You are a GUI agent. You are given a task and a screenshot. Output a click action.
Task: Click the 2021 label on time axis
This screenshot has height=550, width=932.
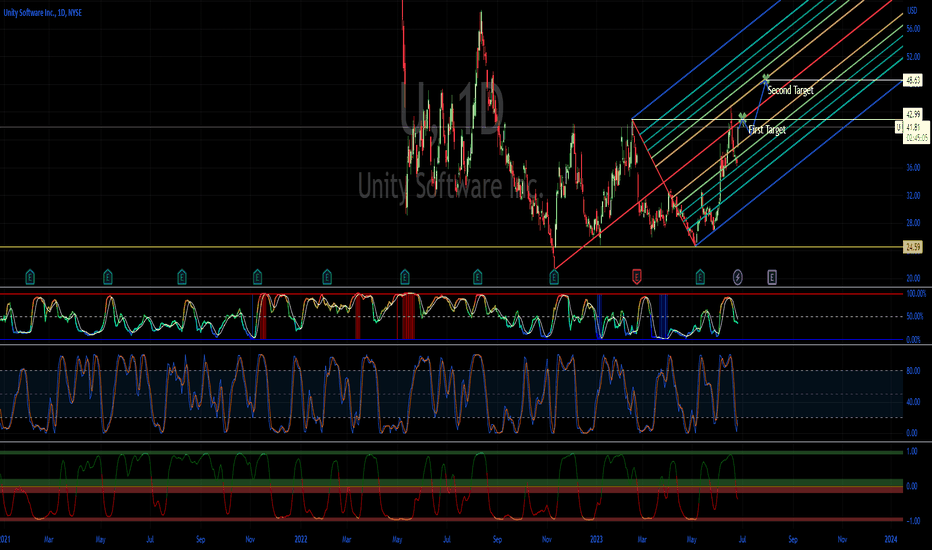(x=5, y=540)
